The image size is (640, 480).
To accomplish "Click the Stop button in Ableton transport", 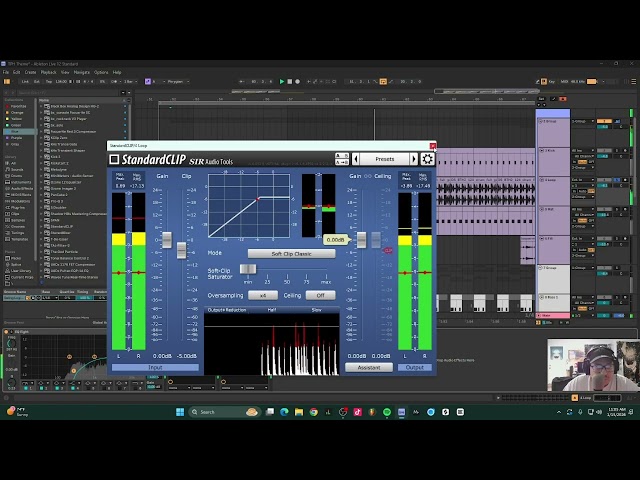I will pyautogui.click(x=289, y=82).
